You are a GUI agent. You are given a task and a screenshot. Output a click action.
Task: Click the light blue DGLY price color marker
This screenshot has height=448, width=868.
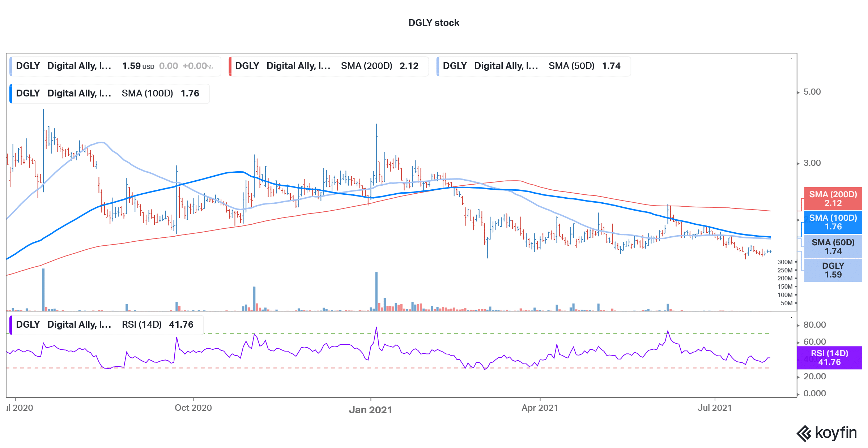click(x=11, y=66)
